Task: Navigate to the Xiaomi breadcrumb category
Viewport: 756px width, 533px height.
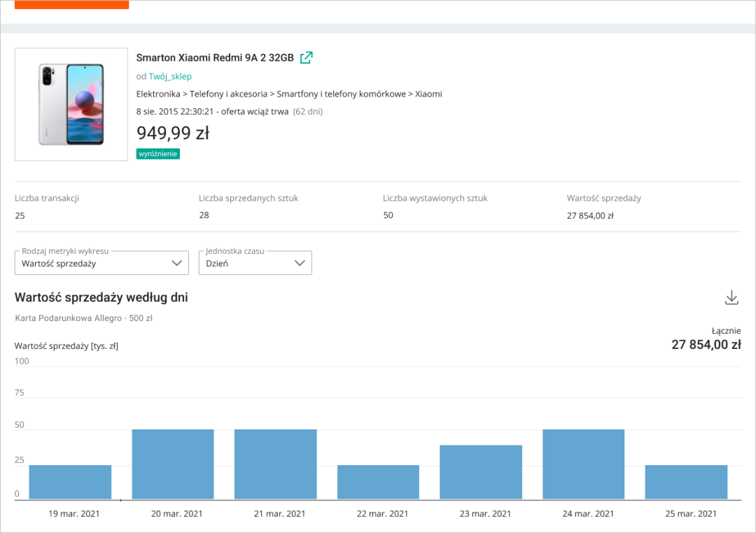Action: [428, 94]
